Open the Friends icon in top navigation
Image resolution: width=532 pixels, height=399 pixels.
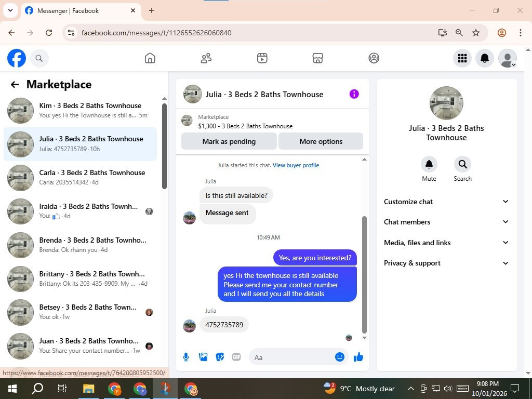[206, 58]
